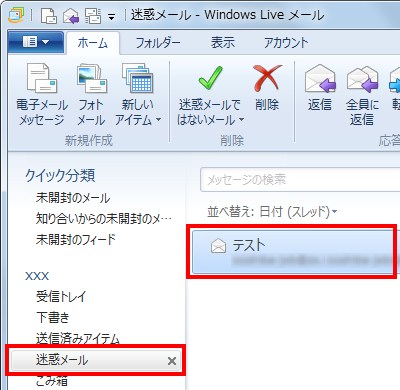Switch to the アカウント tab
Image resolution: width=400 pixels, height=390 pixels.
286,43
